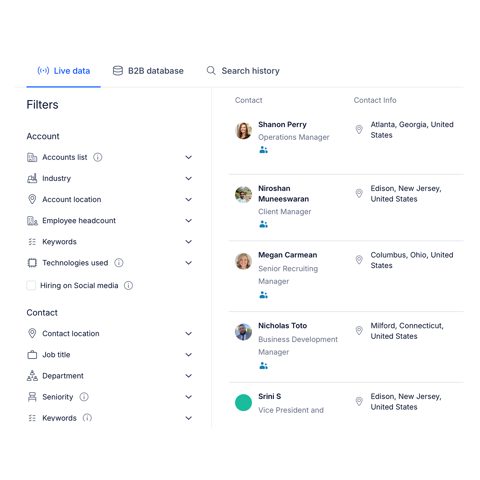Switch to the Live data tab
The image size is (480, 480).
(x=63, y=71)
